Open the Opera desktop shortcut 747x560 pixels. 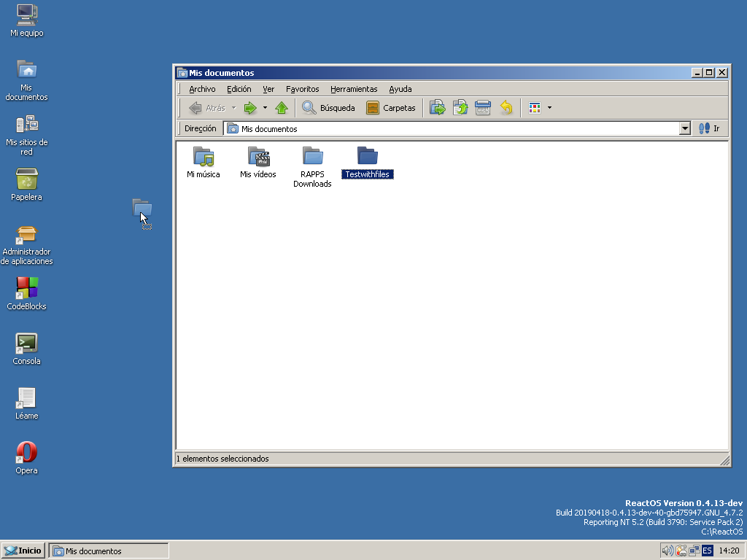pyautogui.click(x=27, y=453)
